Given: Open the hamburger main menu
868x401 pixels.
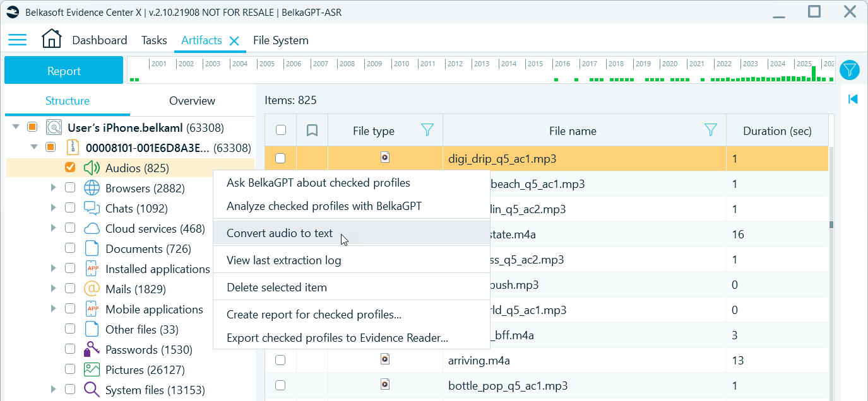Looking at the screenshot, I should click(x=17, y=40).
